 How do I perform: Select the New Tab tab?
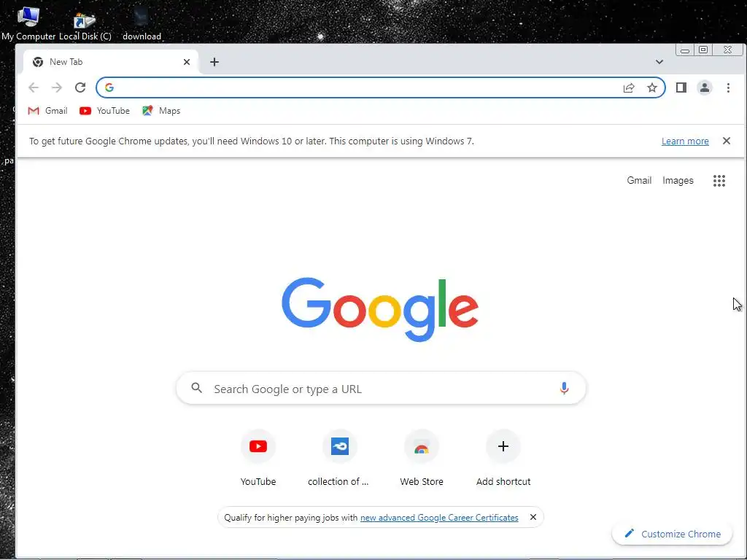tap(111, 62)
